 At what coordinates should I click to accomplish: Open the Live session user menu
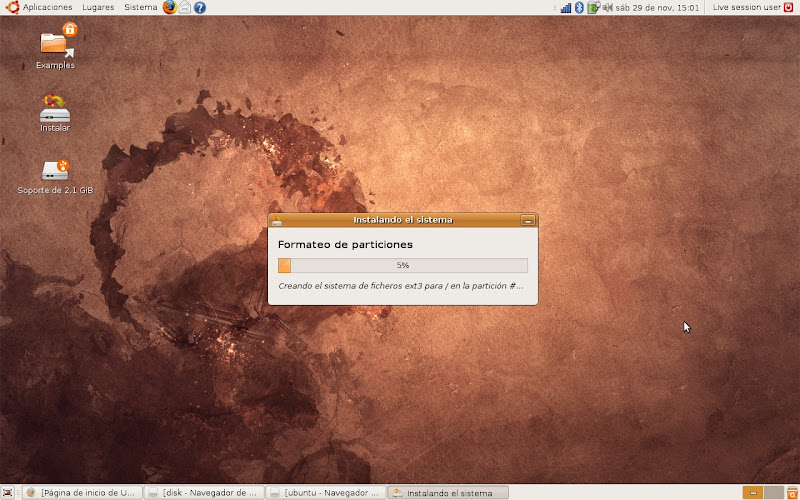coord(746,7)
